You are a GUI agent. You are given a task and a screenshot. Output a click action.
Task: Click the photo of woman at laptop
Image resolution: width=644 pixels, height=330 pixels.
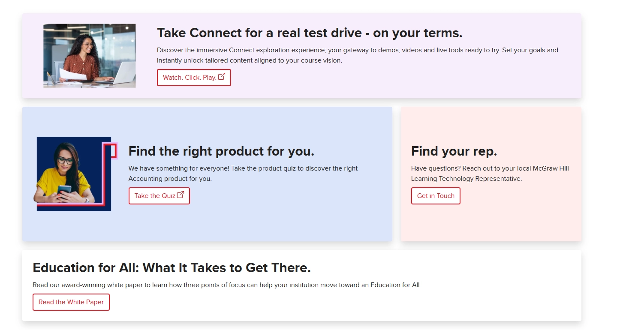(90, 56)
